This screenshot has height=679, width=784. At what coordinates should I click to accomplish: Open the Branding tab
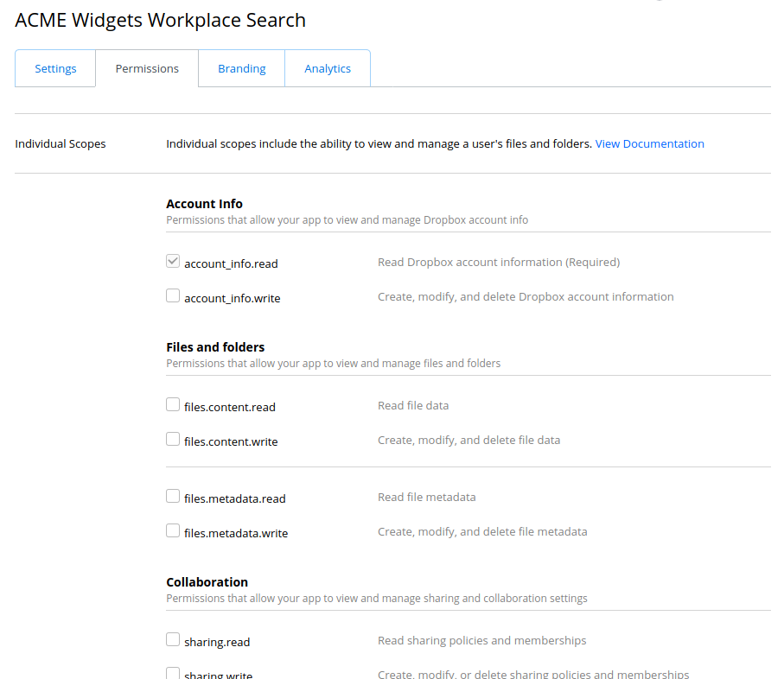[241, 68]
